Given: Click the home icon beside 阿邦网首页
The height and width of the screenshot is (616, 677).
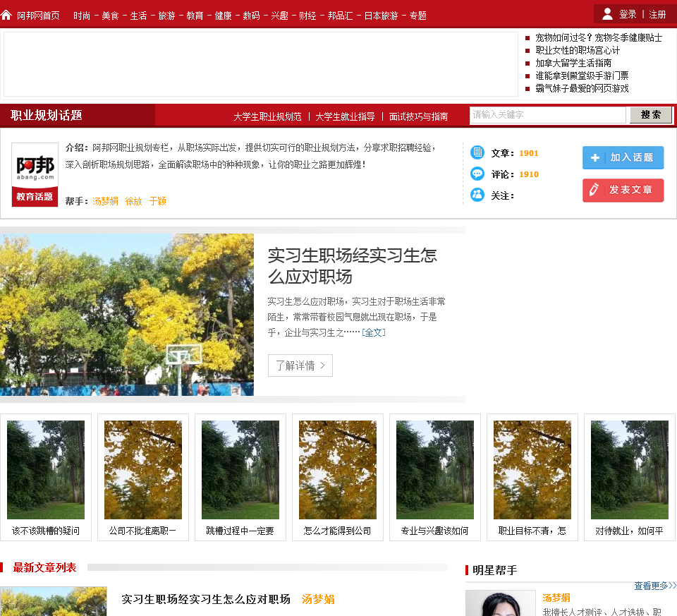Looking at the screenshot, I should [6, 16].
